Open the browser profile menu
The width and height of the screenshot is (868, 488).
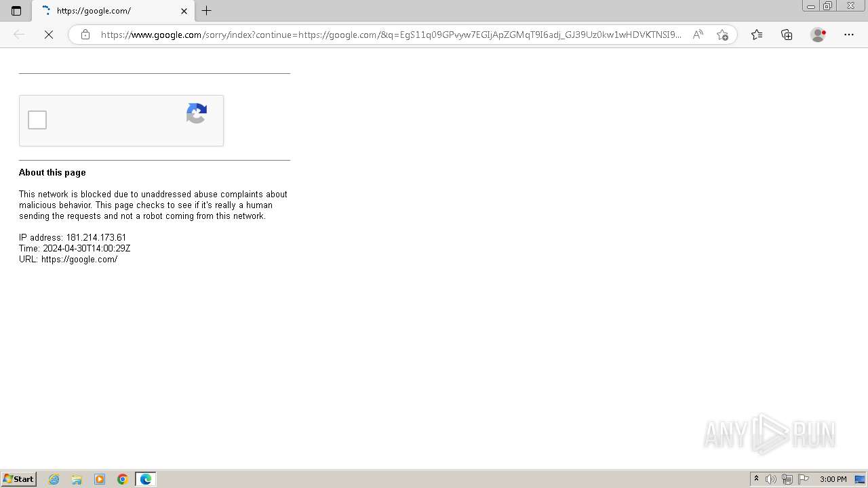pyautogui.click(x=818, y=35)
